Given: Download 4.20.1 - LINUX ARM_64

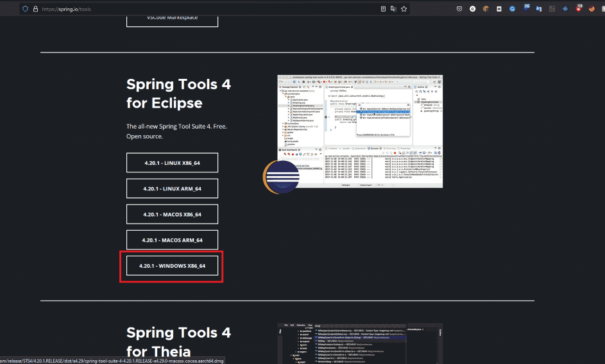Looking at the screenshot, I should point(172,188).
